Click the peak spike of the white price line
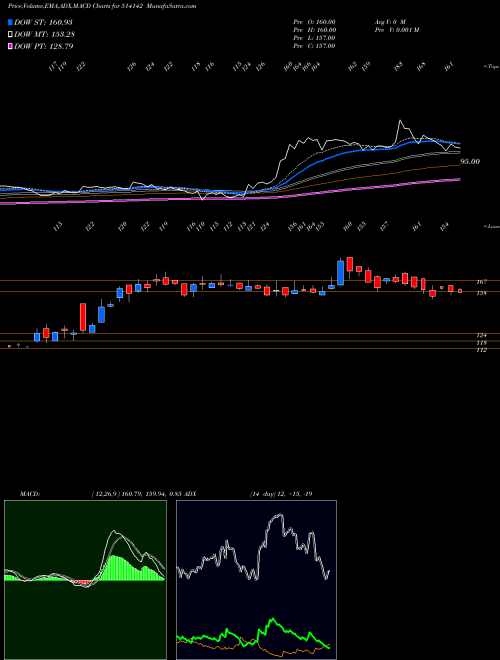This screenshot has height=660, width=500. (x=400, y=121)
